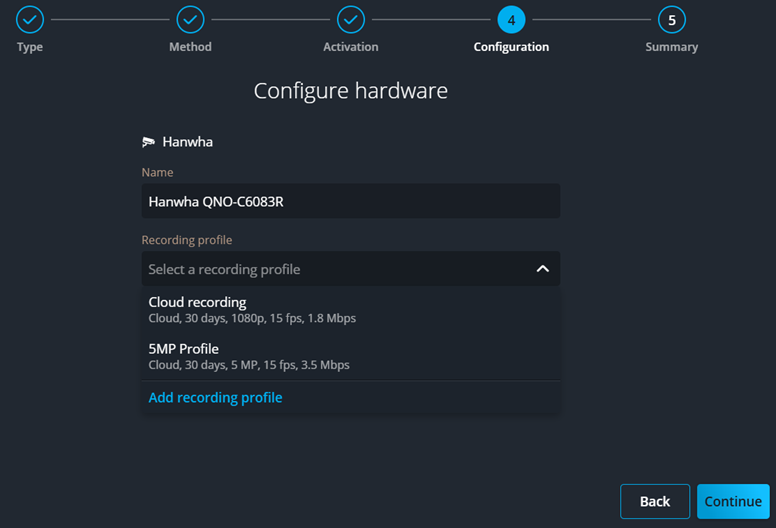Screen dimensions: 776x528
Task: Jump to the Summary step label
Action: [671, 47]
